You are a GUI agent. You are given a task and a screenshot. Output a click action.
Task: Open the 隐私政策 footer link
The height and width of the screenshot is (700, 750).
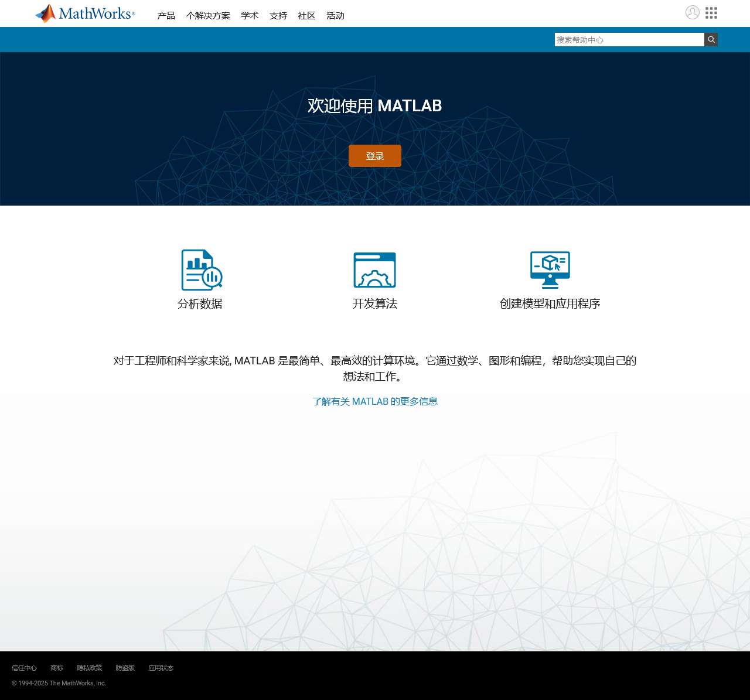(x=89, y=668)
